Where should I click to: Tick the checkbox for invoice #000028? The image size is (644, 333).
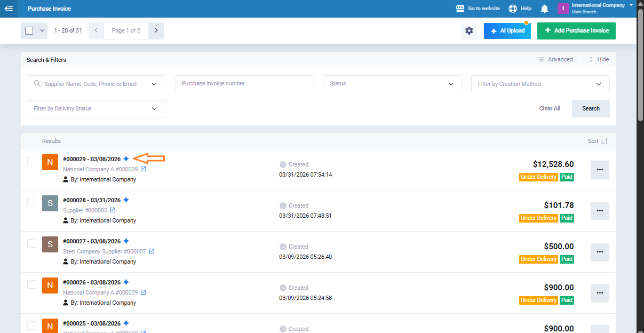(32, 202)
